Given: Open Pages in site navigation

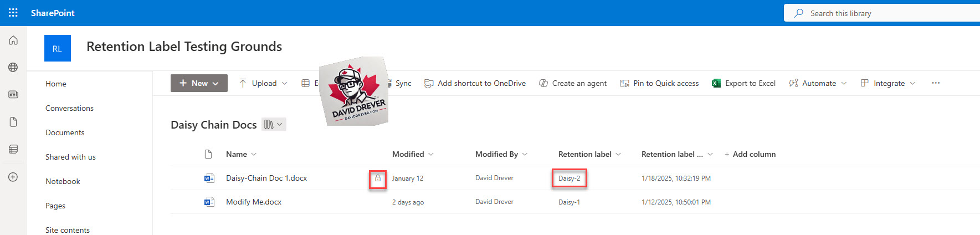Looking at the screenshot, I should tap(55, 206).
